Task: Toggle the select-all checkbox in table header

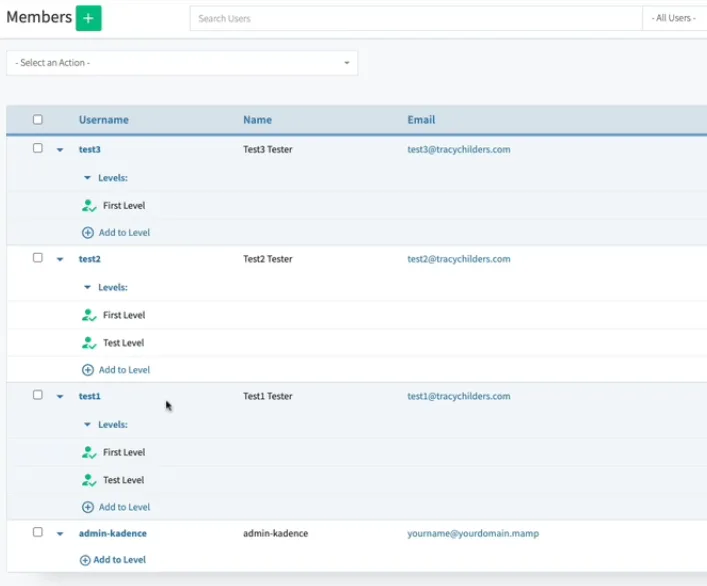Action: tap(38, 119)
